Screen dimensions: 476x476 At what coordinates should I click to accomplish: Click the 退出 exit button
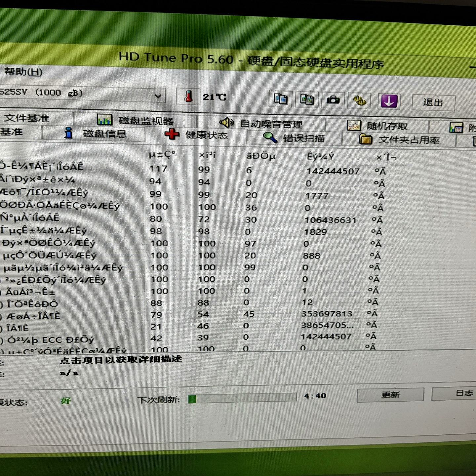[433, 102]
